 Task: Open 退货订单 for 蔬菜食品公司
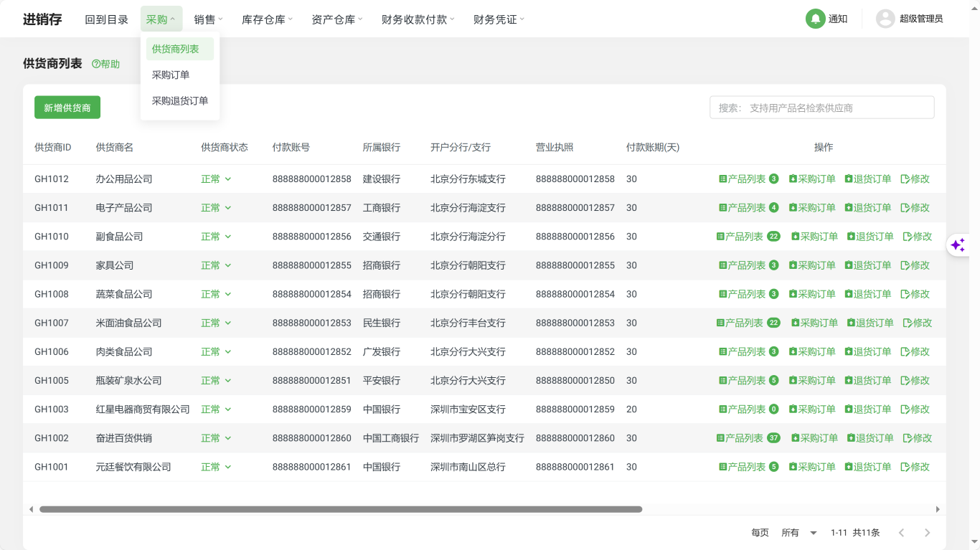(x=868, y=293)
